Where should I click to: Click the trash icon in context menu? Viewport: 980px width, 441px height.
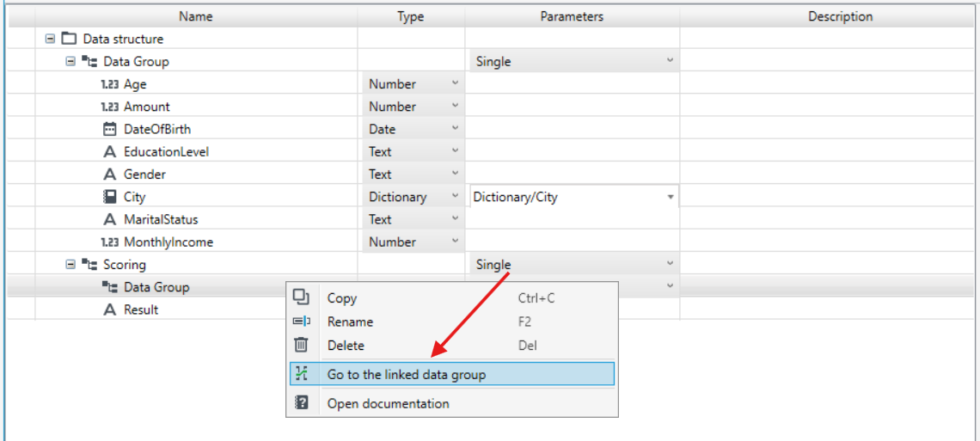point(301,345)
